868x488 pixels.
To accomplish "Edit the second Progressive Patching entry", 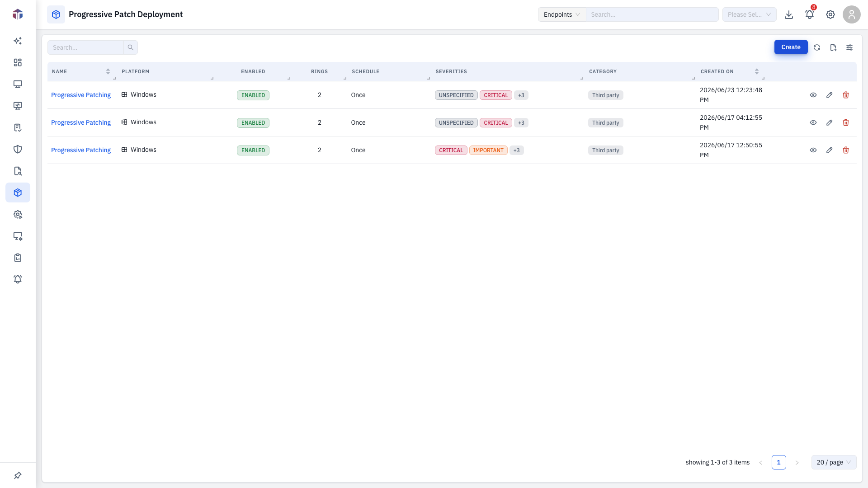I will (x=830, y=122).
